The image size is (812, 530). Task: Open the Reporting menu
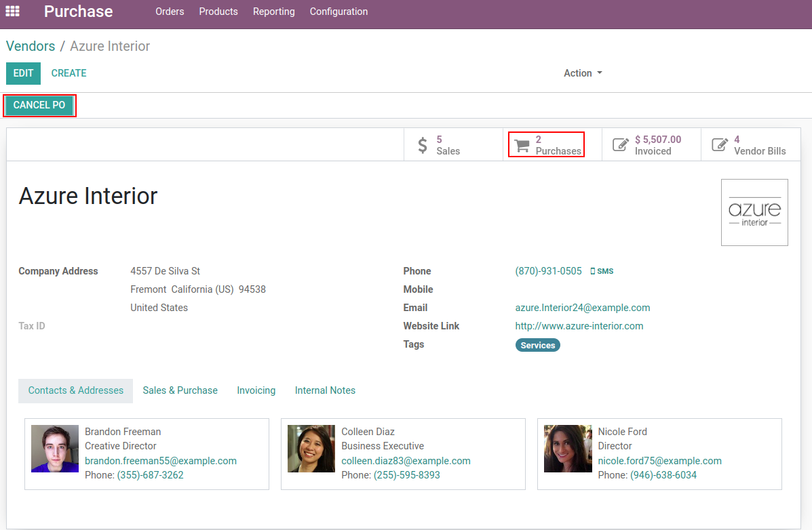[273, 12]
